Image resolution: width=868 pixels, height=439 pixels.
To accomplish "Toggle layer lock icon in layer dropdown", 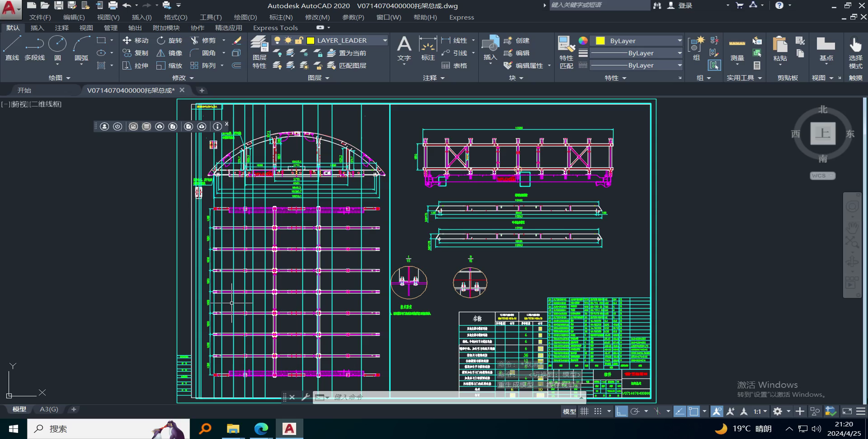I will tap(299, 40).
